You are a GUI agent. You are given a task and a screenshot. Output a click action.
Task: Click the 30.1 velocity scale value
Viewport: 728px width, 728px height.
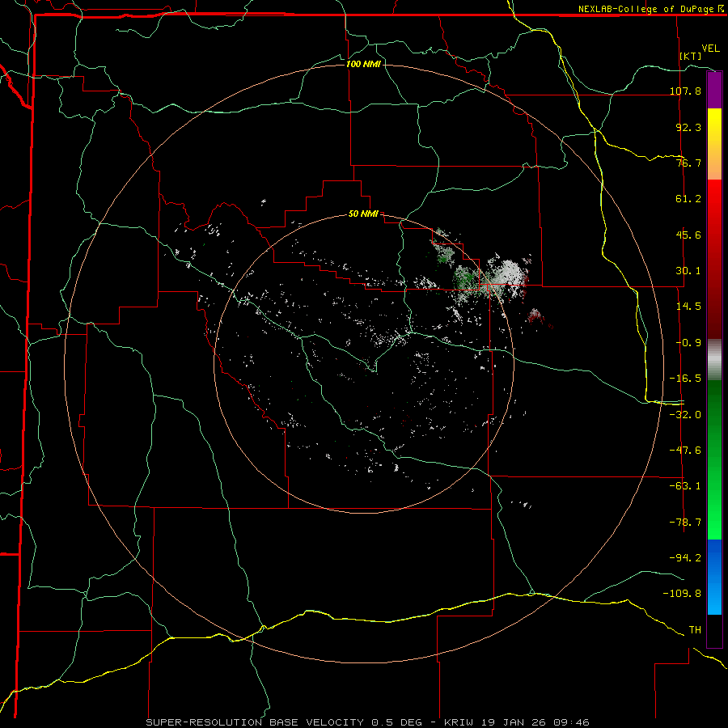pyautogui.click(x=688, y=271)
